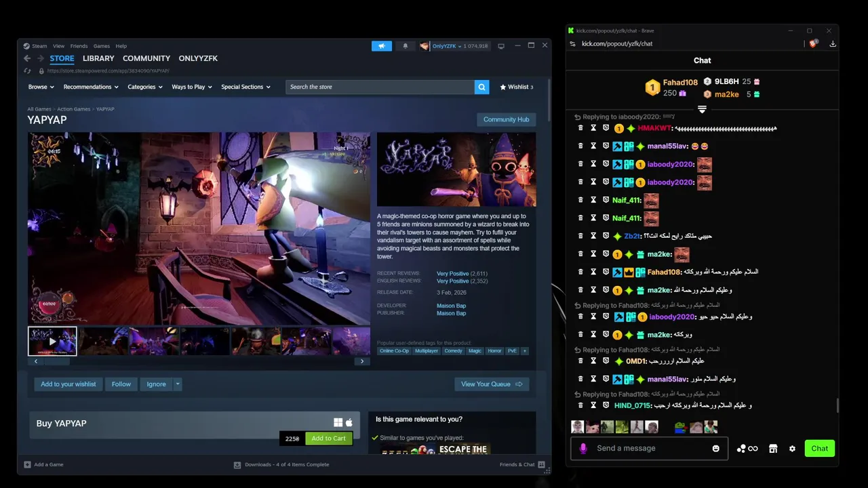Open the Friends & Chat icon
Viewport: 868px width, 488px height.
click(540, 464)
